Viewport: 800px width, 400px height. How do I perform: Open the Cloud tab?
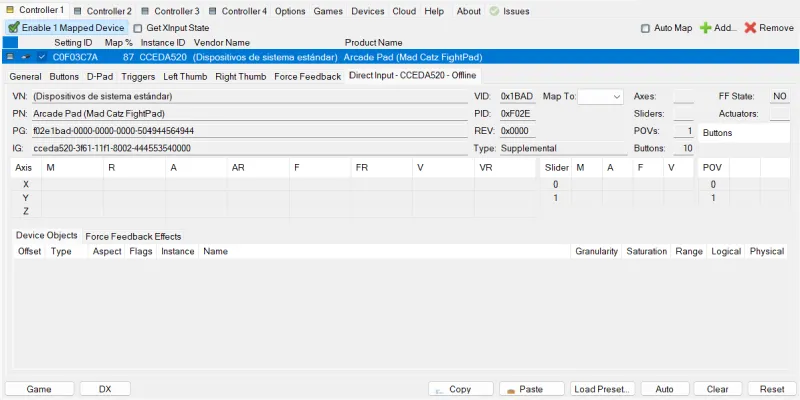click(404, 11)
